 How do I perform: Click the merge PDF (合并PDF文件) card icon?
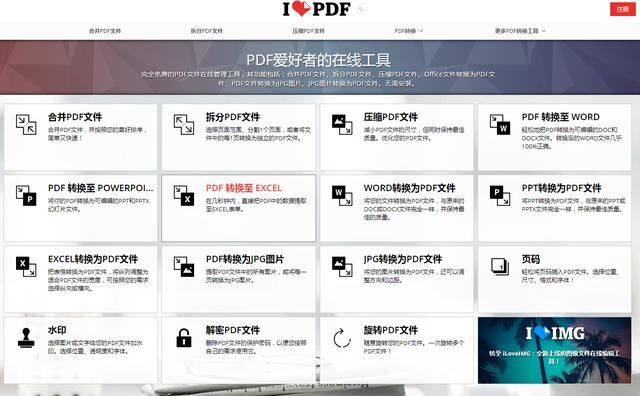(x=26, y=125)
